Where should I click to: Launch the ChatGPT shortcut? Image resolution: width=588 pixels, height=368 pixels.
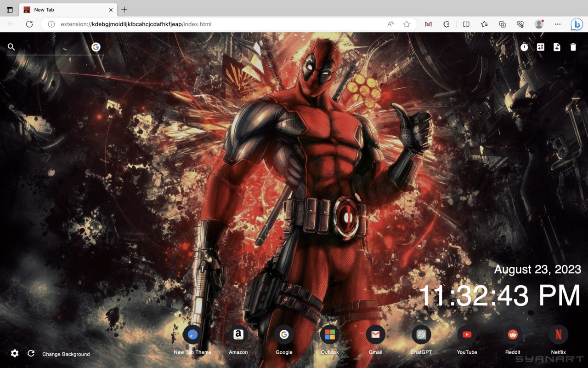[x=421, y=335]
